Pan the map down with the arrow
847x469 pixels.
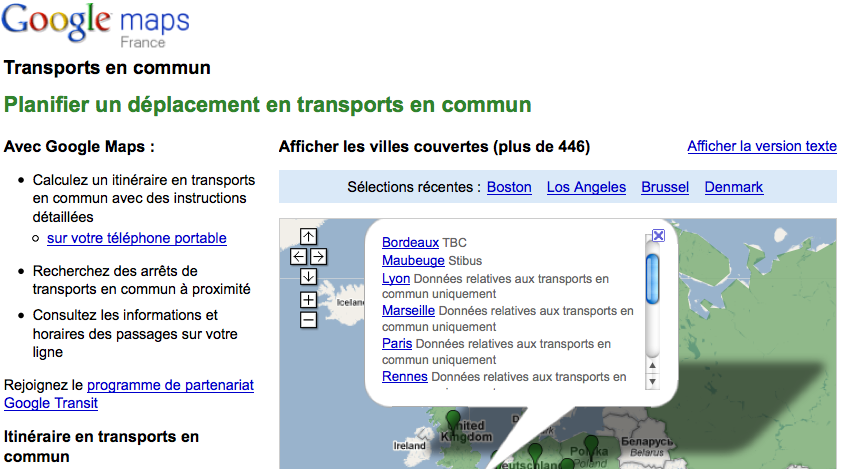[x=308, y=277]
